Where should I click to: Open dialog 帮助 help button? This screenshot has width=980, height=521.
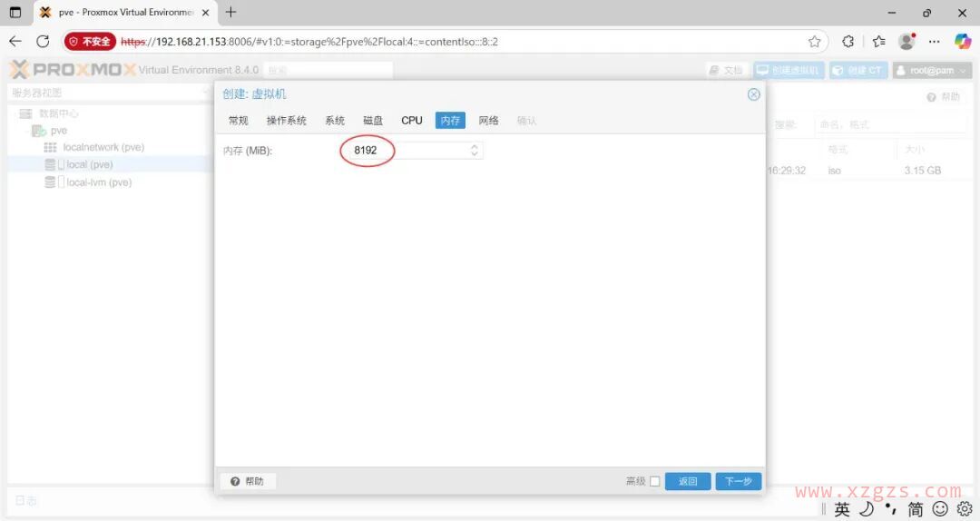click(248, 481)
